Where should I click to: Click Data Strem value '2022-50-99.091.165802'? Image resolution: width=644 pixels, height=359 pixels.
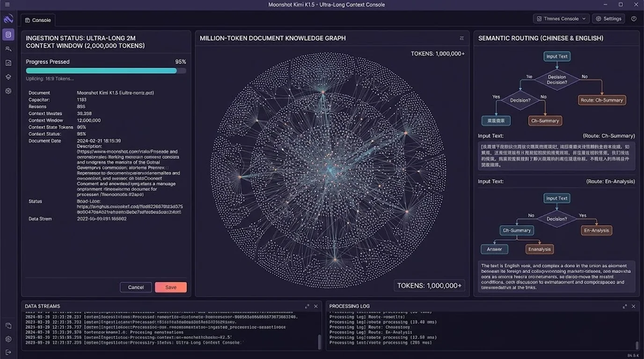pyautogui.click(x=102, y=219)
